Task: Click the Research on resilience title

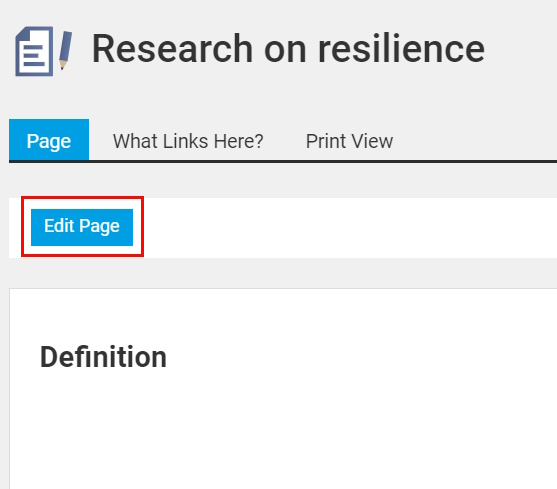Action: pyautogui.click(x=288, y=49)
